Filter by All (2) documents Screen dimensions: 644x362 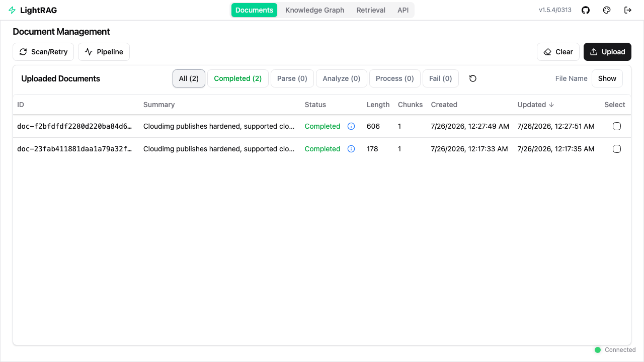[x=189, y=78]
